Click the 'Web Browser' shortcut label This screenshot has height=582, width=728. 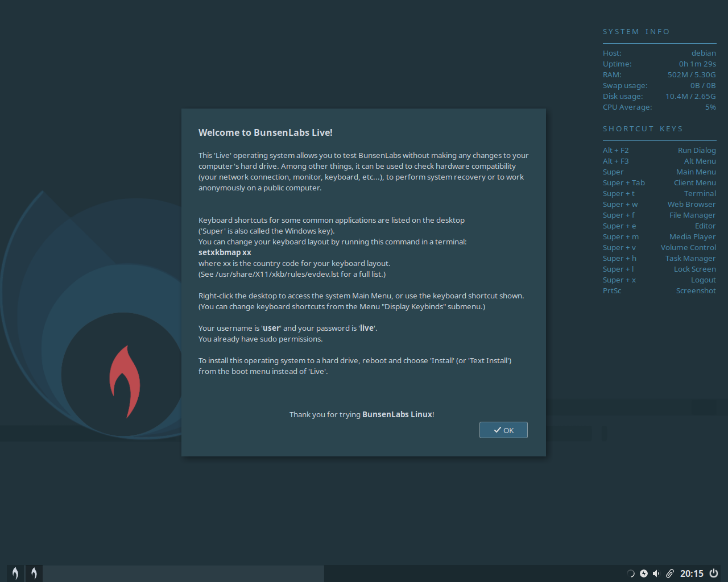(692, 205)
